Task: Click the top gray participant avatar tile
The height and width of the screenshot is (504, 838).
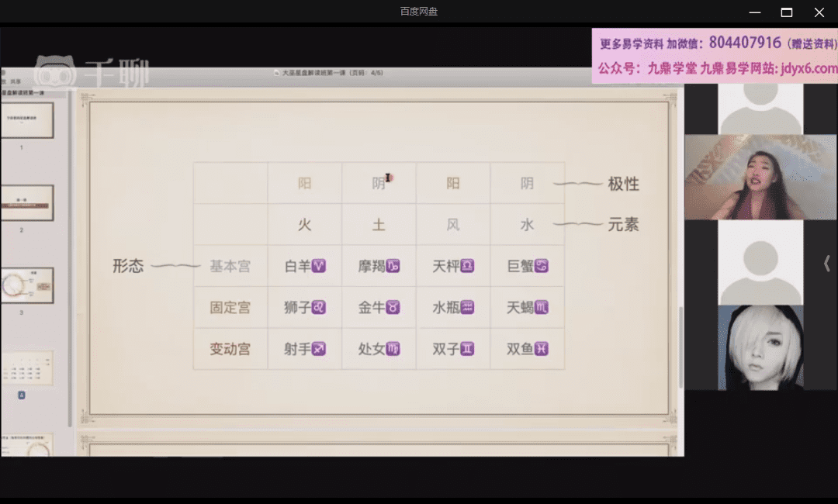Action: [760, 109]
